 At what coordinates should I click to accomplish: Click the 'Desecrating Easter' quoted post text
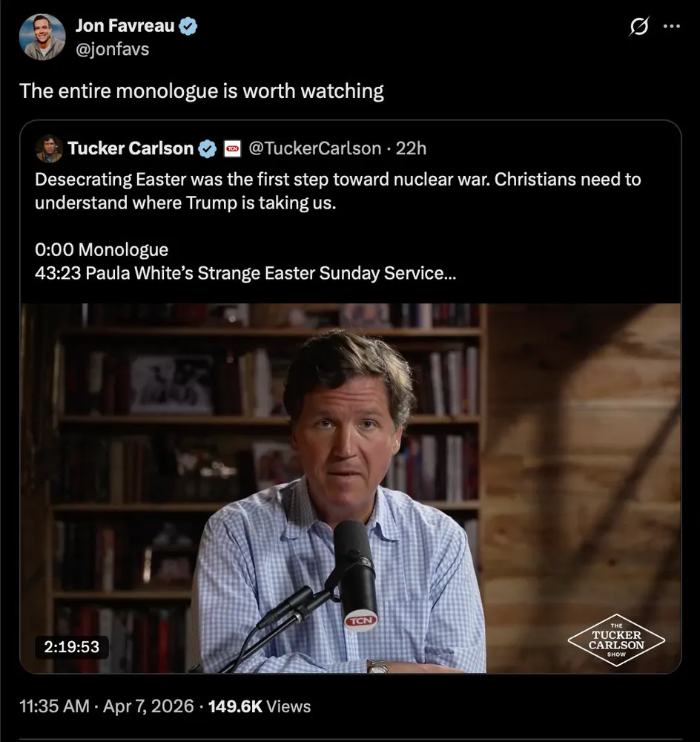pyautogui.click(x=337, y=191)
